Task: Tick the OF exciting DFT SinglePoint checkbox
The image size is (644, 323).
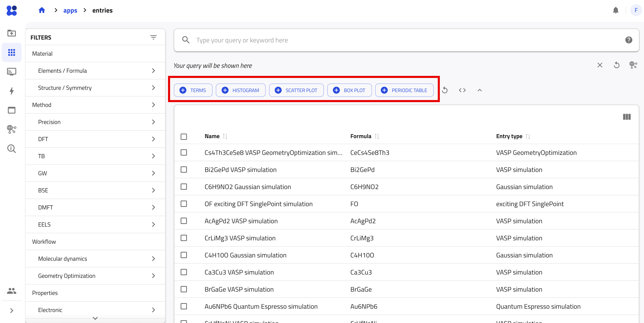Action: coord(184,204)
